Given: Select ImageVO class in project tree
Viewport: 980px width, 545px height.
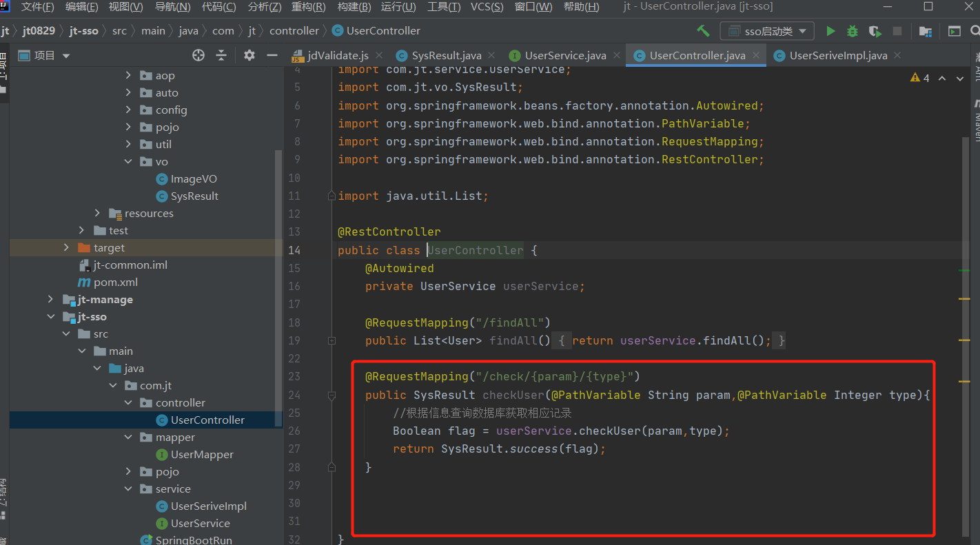Looking at the screenshot, I should (x=187, y=178).
